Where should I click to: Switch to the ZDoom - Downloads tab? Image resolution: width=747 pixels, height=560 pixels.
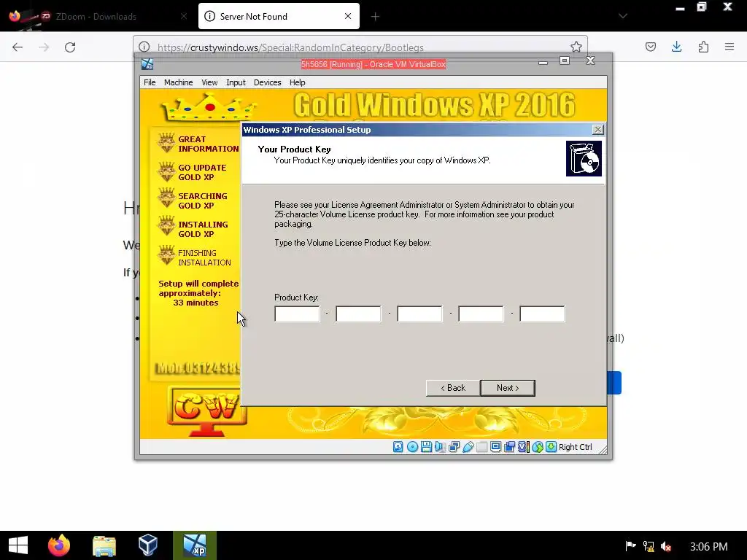click(96, 17)
